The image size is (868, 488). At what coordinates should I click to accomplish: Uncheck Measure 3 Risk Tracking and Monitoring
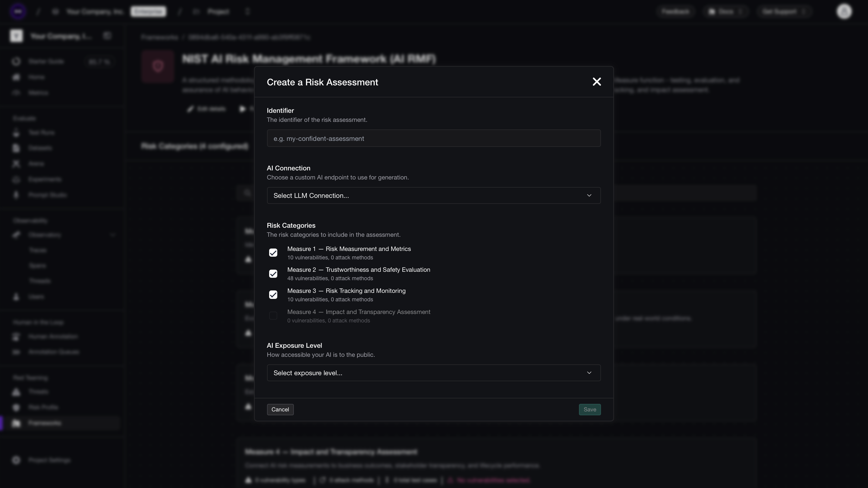273,295
